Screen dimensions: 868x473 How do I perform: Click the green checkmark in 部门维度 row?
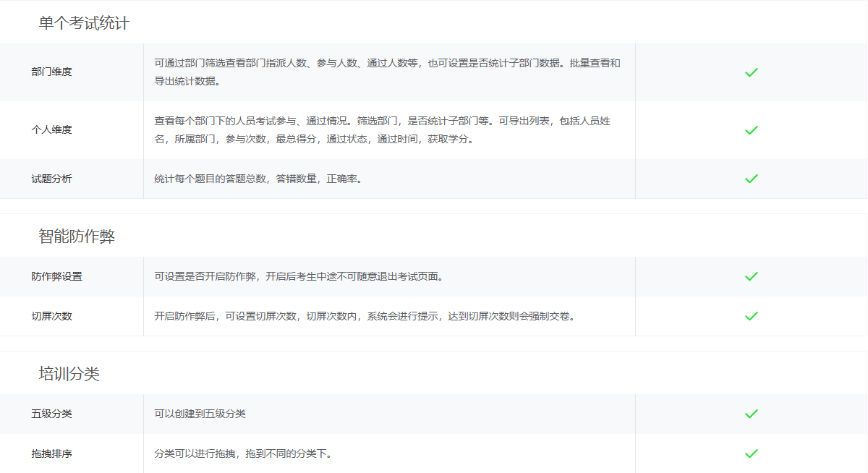coord(751,72)
